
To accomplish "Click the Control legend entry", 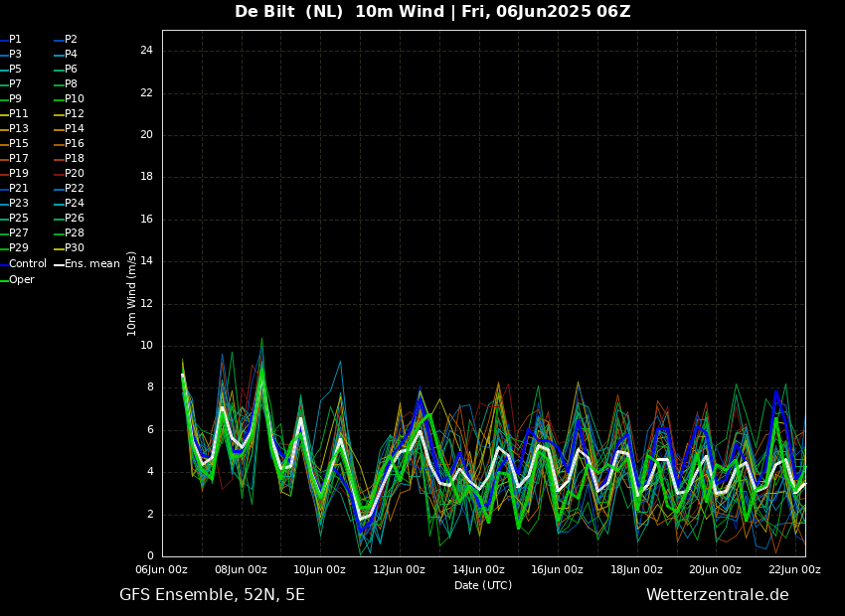I will pyautogui.click(x=28, y=264).
